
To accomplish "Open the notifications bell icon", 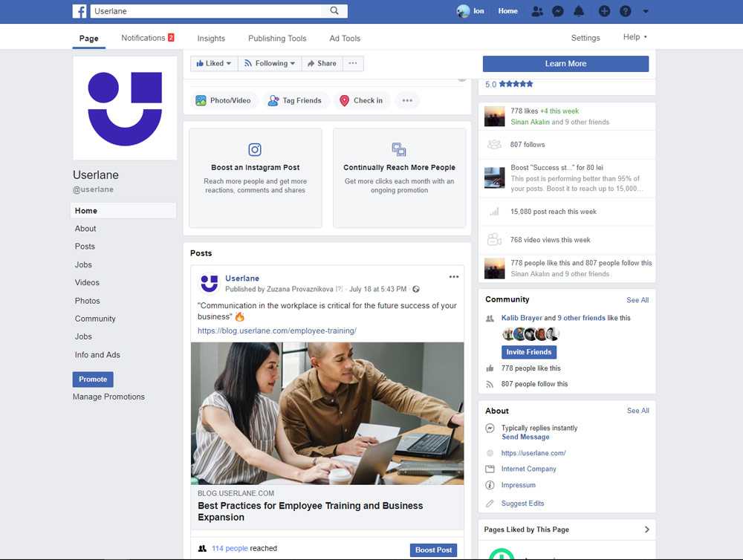I will click(579, 11).
